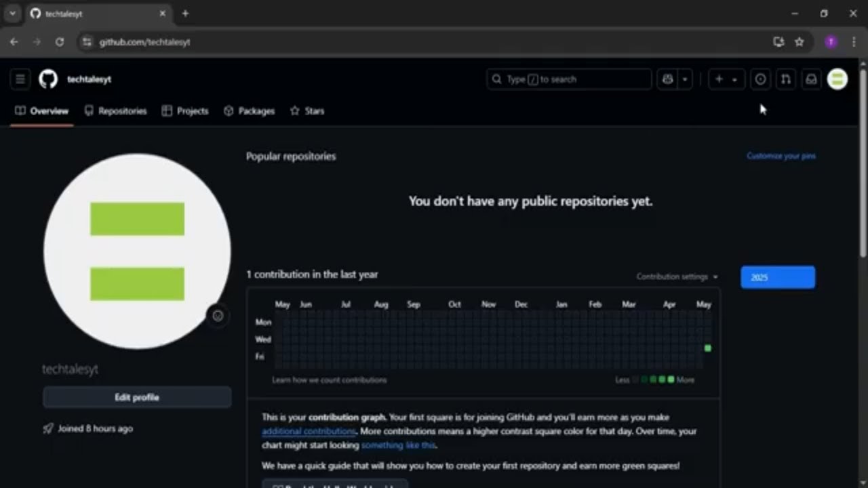Reload the page with refresh icon
The width and height of the screenshot is (868, 488).
(x=60, y=42)
